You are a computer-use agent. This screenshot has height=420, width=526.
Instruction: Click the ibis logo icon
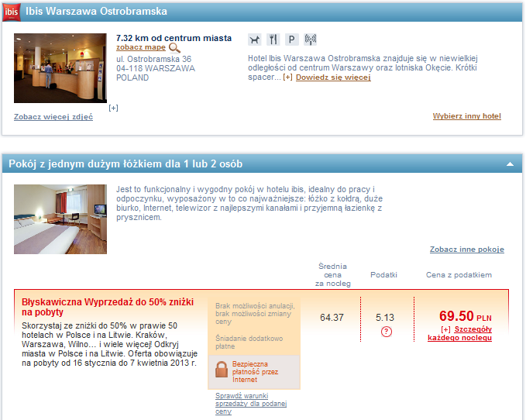[12, 12]
